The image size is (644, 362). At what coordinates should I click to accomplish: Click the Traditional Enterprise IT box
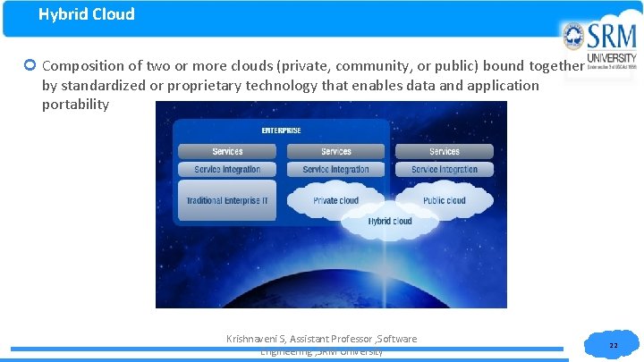(227, 200)
